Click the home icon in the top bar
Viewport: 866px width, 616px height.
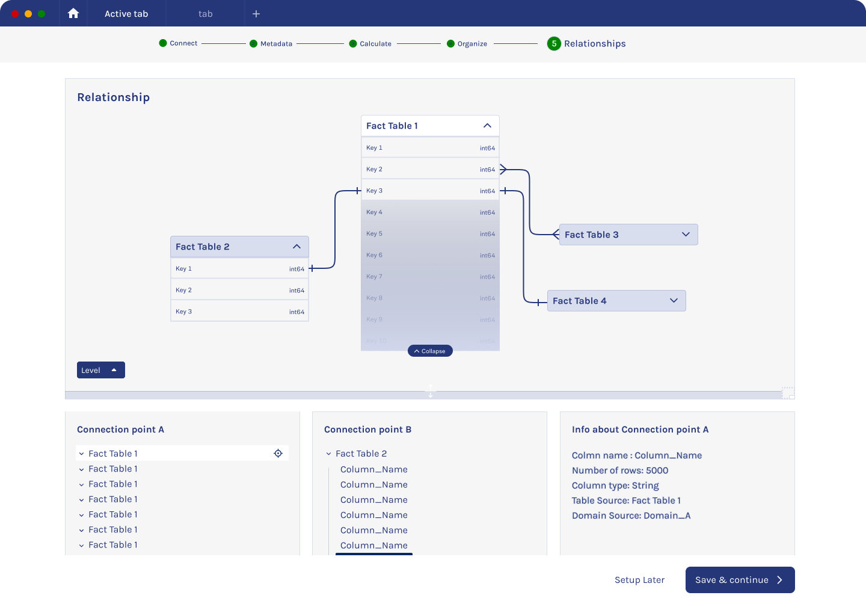pos(73,13)
